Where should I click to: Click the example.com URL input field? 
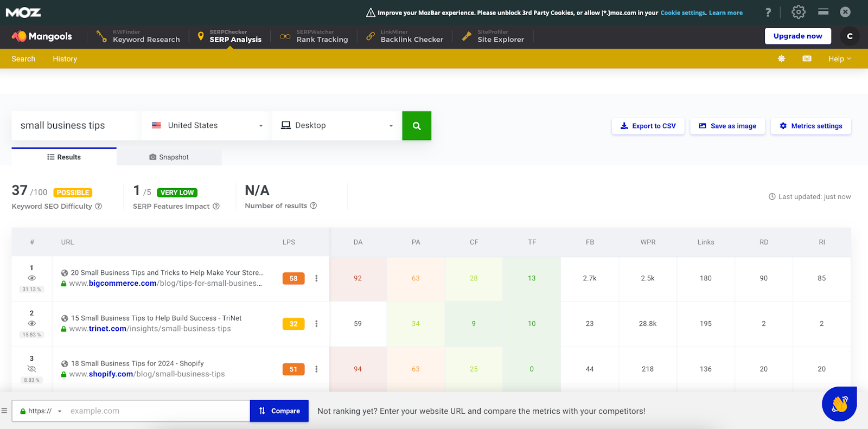(158, 411)
